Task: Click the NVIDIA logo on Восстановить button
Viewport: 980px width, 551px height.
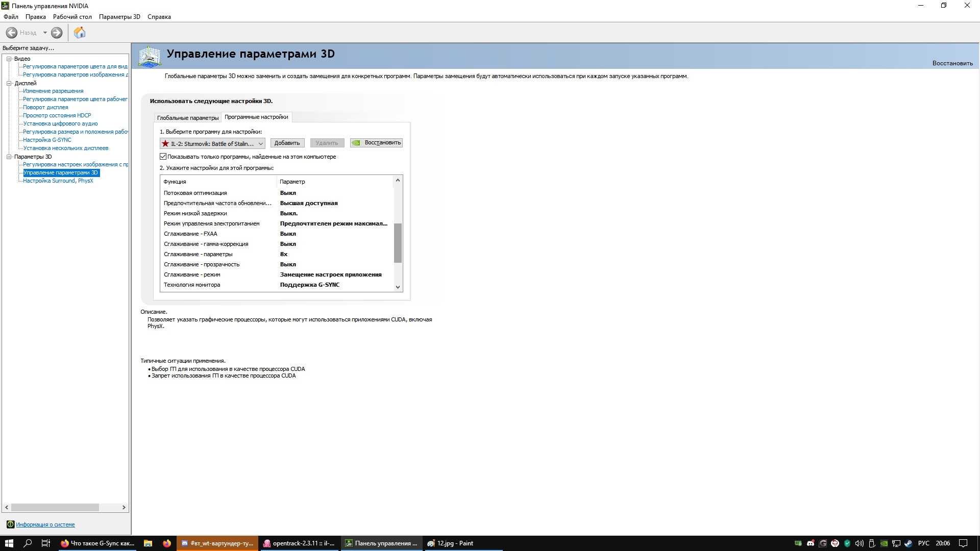Action: click(x=356, y=143)
